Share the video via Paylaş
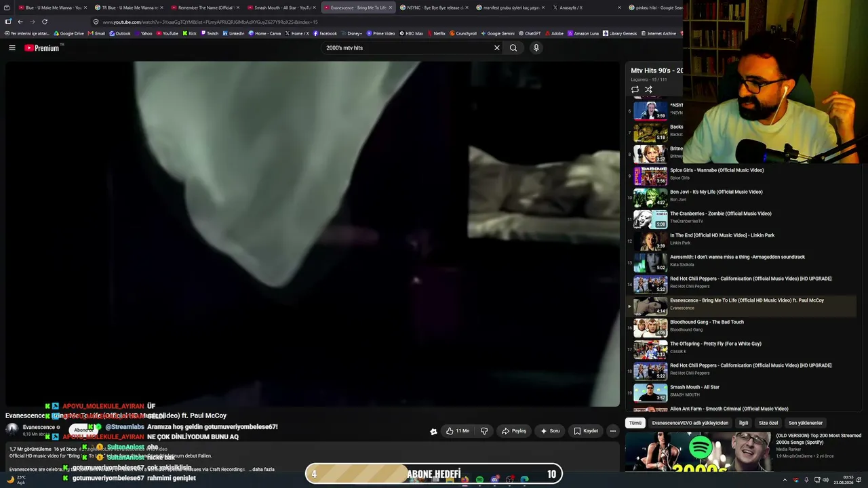 click(x=514, y=431)
